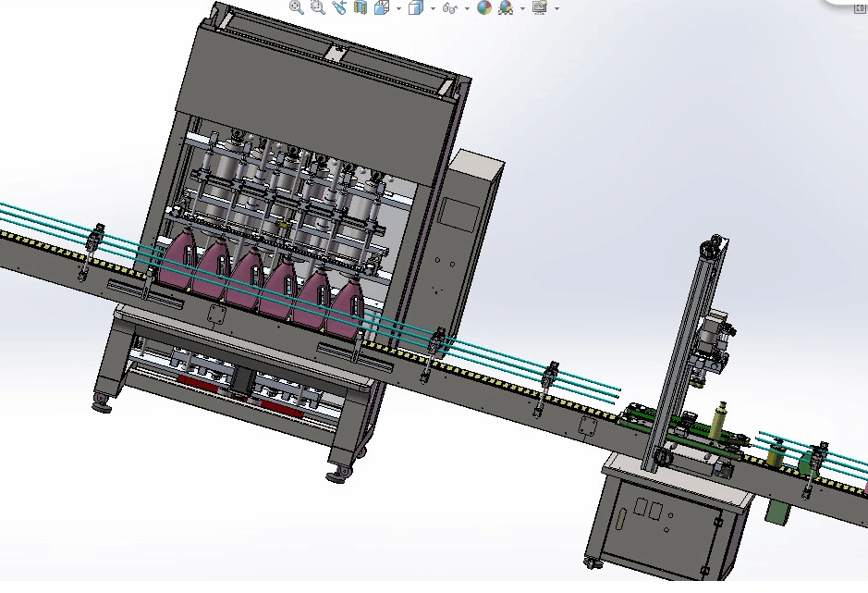The height and width of the screenshot is (593, 868).
Task: Click the View Orientation cube icon
Action: click(381, 7)
